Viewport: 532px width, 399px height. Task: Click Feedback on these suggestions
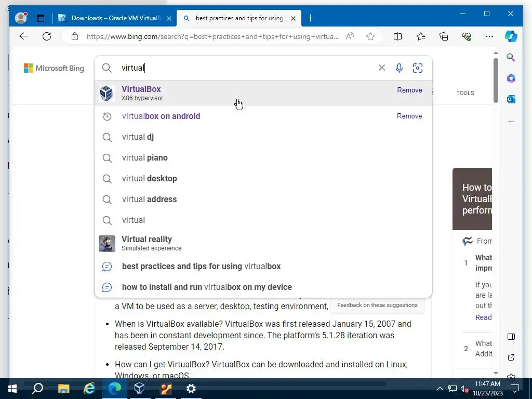[x=377, y=305]
